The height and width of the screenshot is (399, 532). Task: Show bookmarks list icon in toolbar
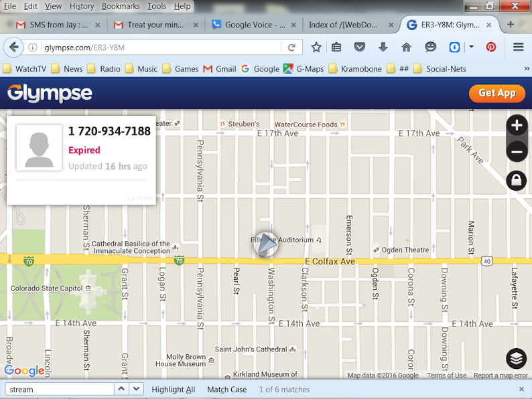pos(336,47)
